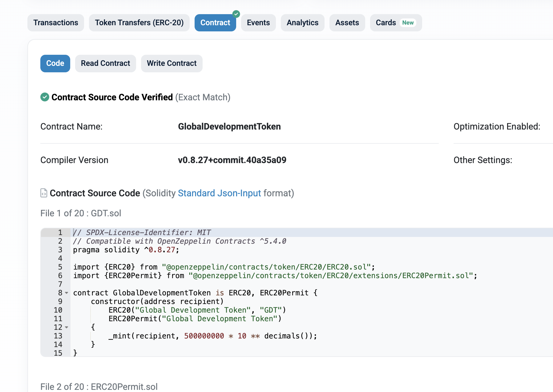Select the Contract tab
The height and width of the screenshot is (392, 553).
coord(215,23)
